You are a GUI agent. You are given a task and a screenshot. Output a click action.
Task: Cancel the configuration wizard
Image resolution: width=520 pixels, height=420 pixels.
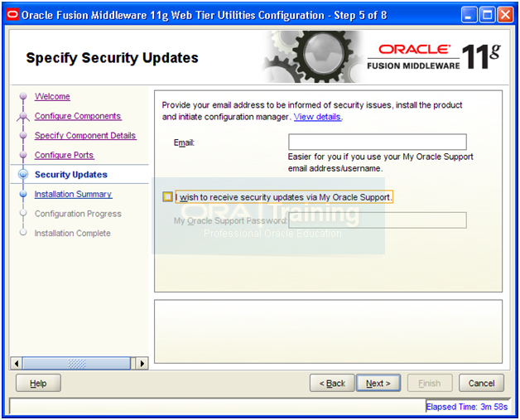tap(481, 384)
